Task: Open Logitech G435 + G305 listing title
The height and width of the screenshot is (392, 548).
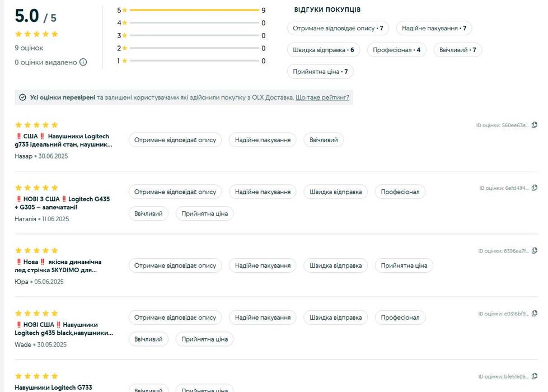Action: (x=62, y=203)
